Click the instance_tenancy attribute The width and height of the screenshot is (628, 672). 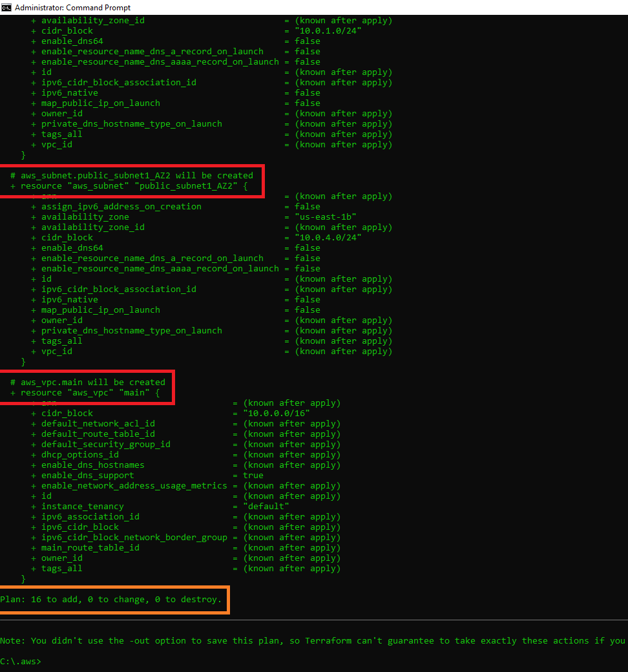point(83,506)
